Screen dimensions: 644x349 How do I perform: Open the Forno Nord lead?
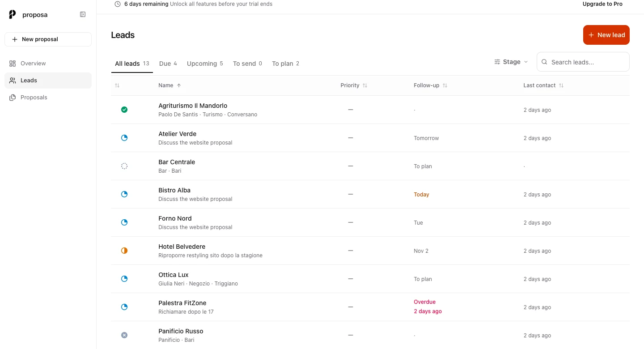(370, 222)
